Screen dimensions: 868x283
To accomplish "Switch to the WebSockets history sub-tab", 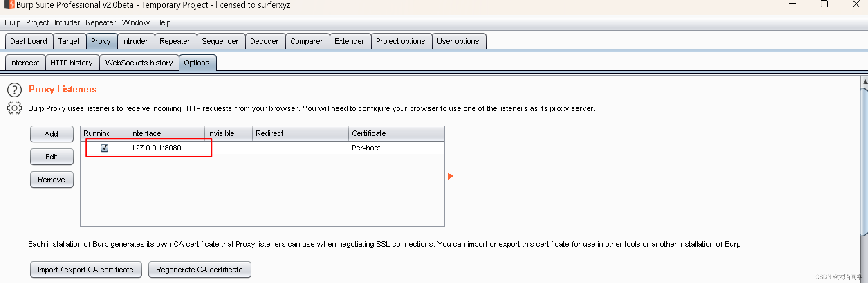I will pos(139,63).
